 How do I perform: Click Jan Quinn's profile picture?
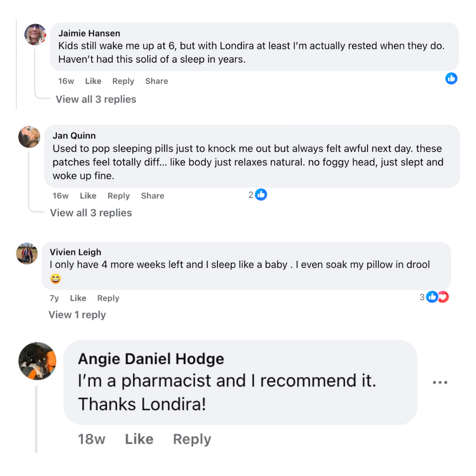29,137
